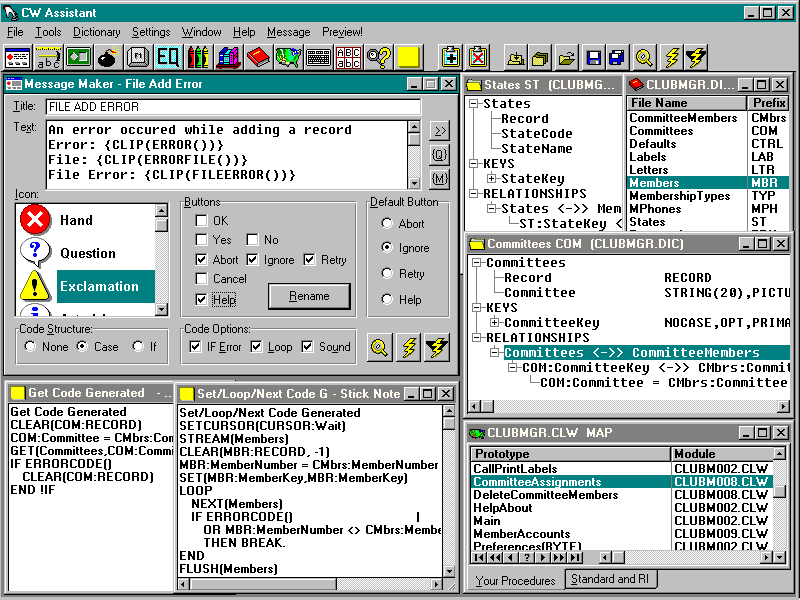Screen dimensions: 800x600
Task: Collapse KEYS in Committees window
Action: (x=477, y=307)
